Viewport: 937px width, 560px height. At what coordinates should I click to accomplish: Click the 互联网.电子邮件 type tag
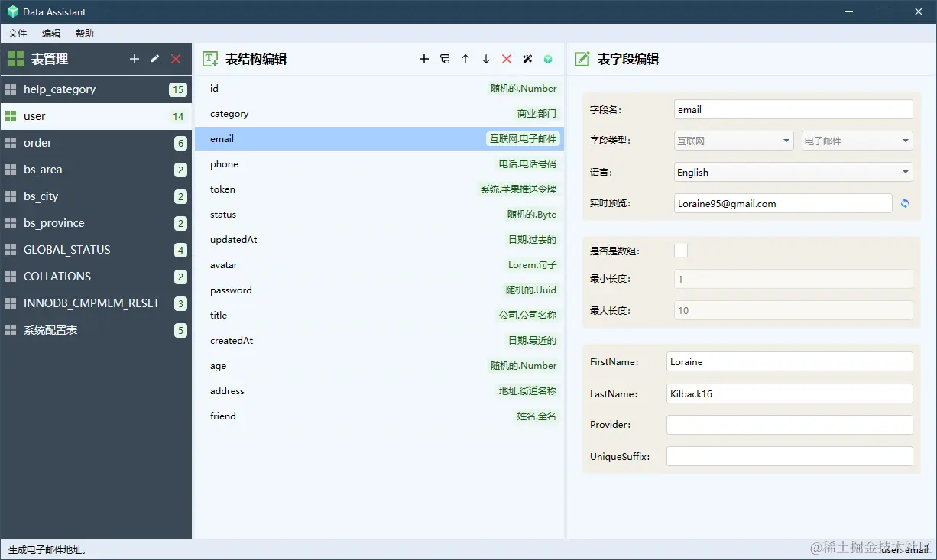524,139
